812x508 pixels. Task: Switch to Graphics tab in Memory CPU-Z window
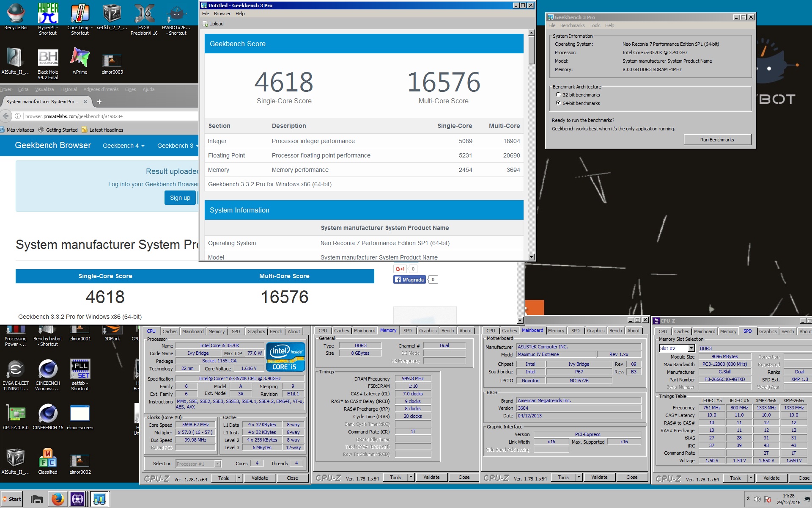tap(428, 331)
